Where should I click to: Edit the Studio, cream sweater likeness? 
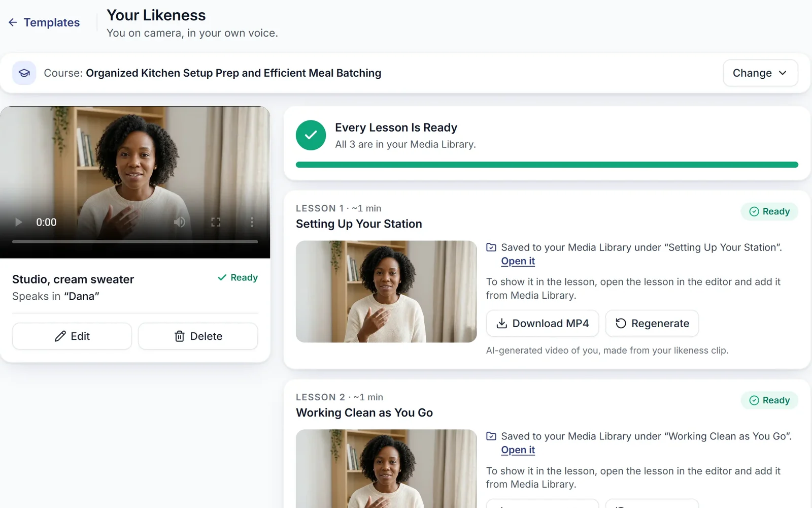pos(72,336)
